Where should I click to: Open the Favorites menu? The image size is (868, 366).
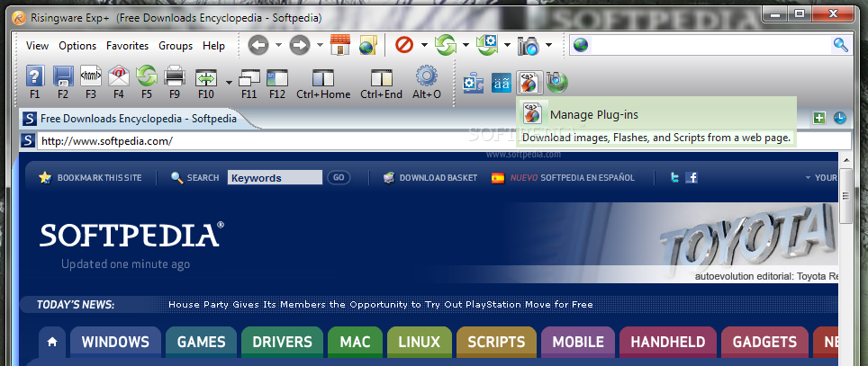tap(127, 46)
